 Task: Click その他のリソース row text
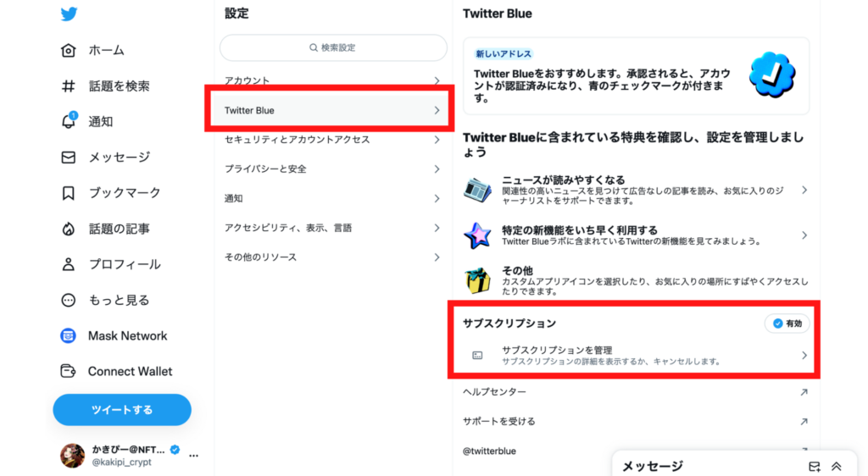tap(260, 257)
